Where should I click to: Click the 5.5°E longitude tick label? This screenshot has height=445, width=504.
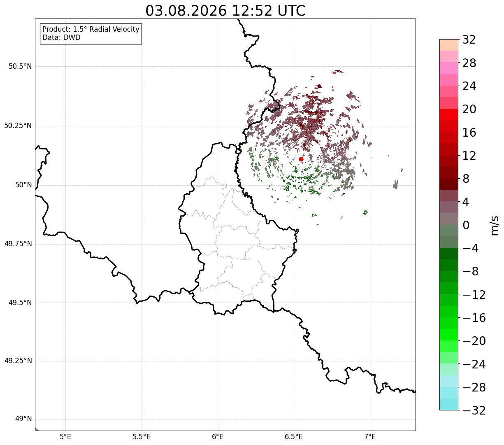click(x=142, y=436)
